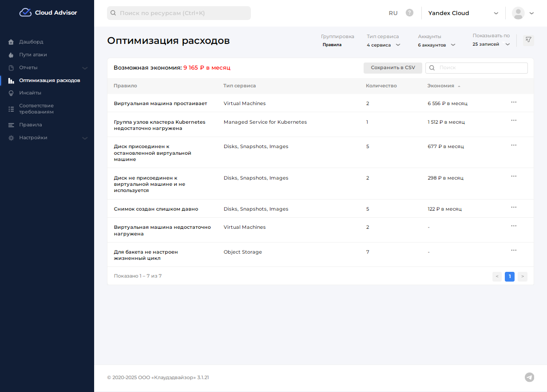This screenshot has width=547, height=392.
Task: Open the Показывать по records dropdown
Action: [491, 44]
